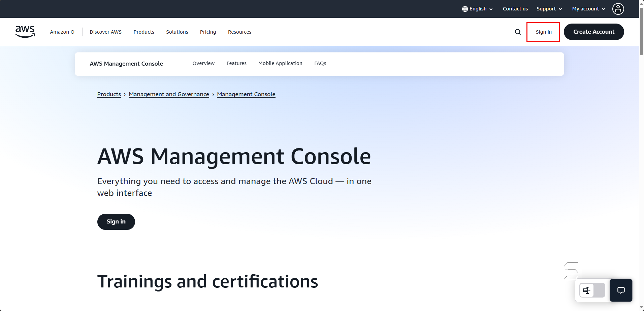Image resolution: width=644 pixels, height=311 pixels.
Task: Click the Trainings and certifications heading
Action: pyautogui.click(x=207, y=281)
